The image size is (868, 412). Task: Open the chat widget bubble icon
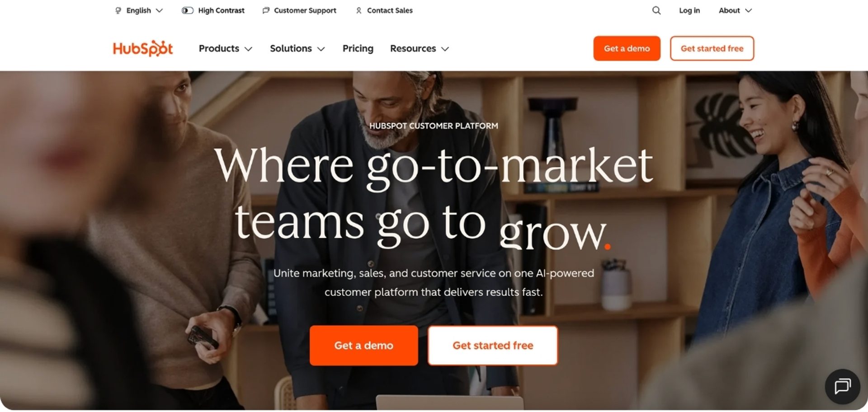tap(843, 387)
